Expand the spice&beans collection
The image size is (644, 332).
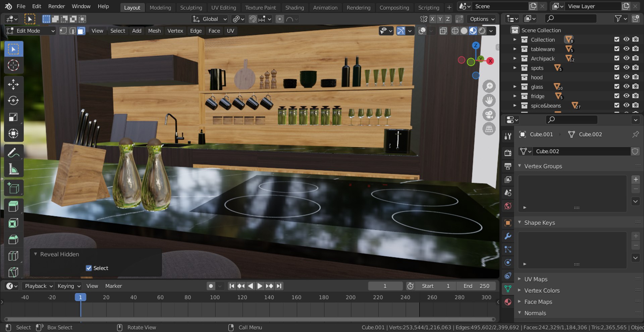(x=515, y=106)
